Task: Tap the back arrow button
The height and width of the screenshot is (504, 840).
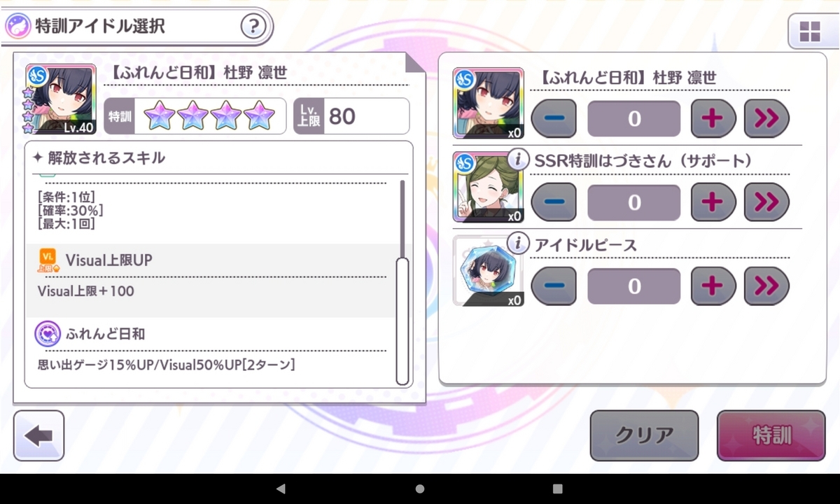Action: click(38, 435)
